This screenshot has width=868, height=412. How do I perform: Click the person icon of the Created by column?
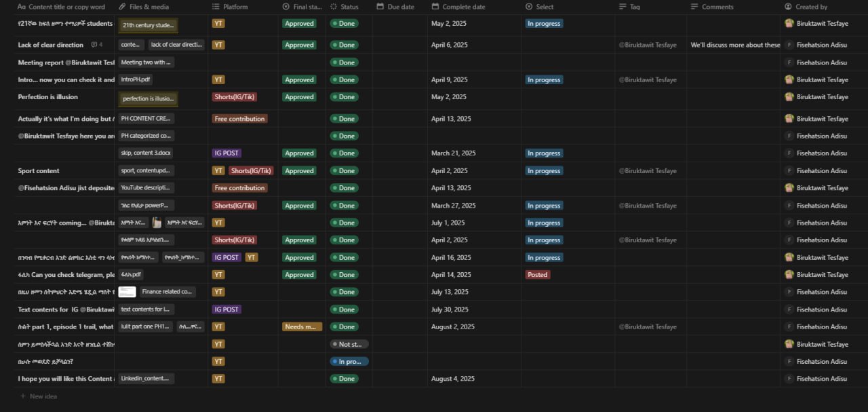pos(788,7)
